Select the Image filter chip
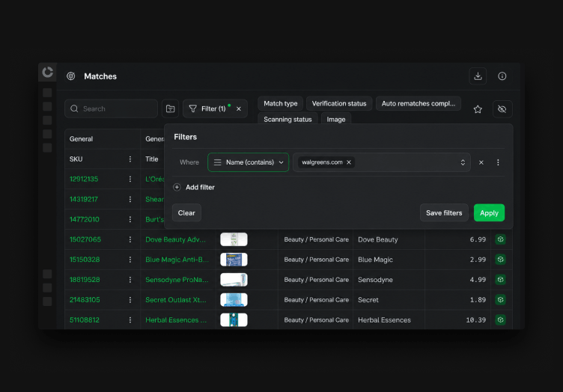The width and height of the screenshot is (563, 392). (336, 119)
